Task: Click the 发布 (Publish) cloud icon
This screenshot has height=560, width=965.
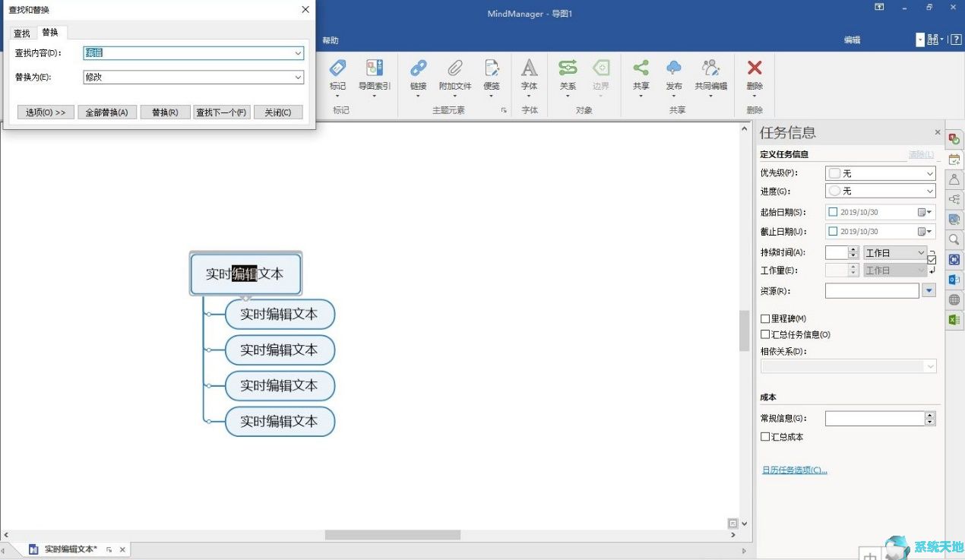Action: [x=674, y=68]
